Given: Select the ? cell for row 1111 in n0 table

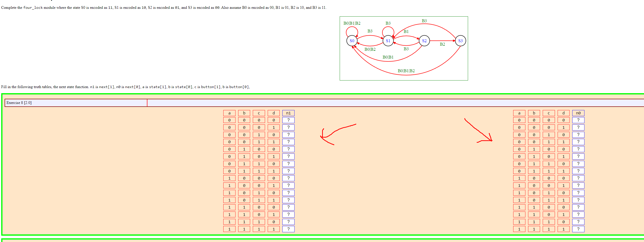Looking at the screenshot, I should tap(578, 229).
